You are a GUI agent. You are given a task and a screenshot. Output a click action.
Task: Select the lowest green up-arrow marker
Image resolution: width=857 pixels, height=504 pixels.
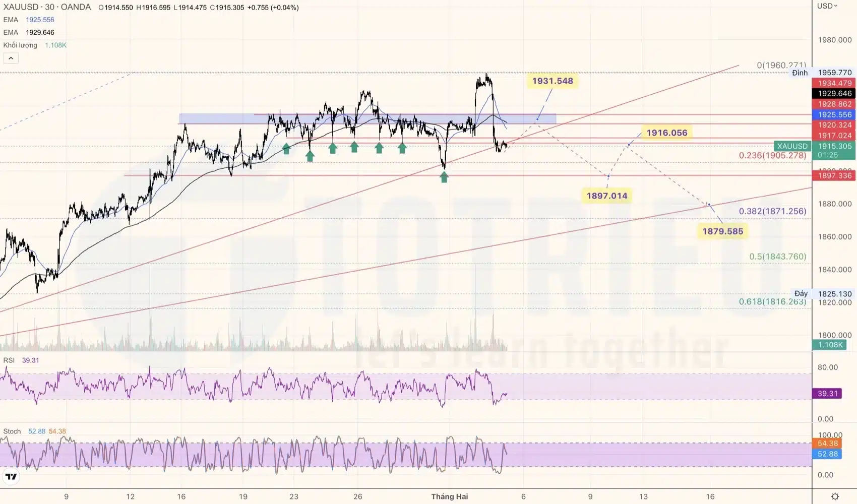click(x=444, y=176)
